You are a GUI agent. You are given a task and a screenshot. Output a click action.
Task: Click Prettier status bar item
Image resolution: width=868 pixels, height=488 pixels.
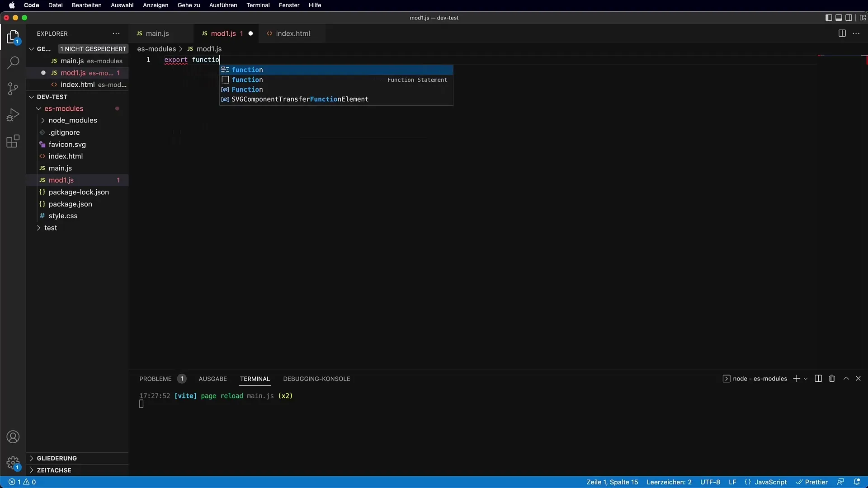[x=812, y=482]
